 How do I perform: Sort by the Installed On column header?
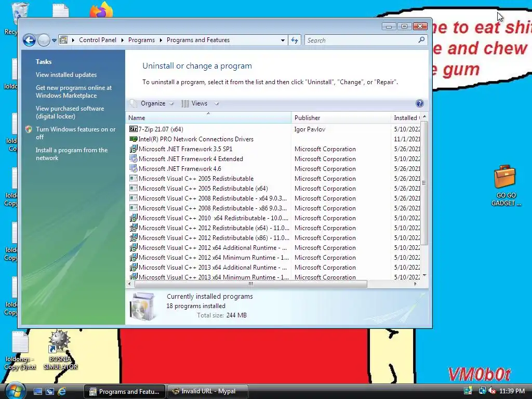[x=406, y=118]
